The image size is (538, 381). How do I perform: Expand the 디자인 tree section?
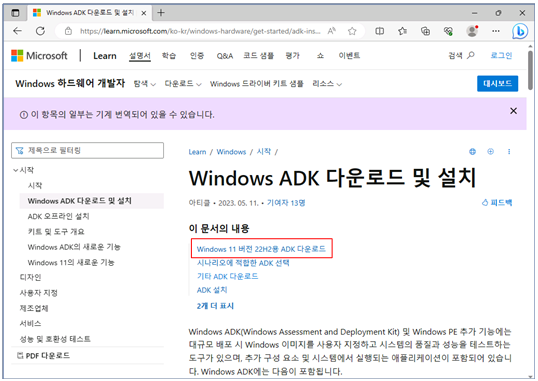(30, 277)
